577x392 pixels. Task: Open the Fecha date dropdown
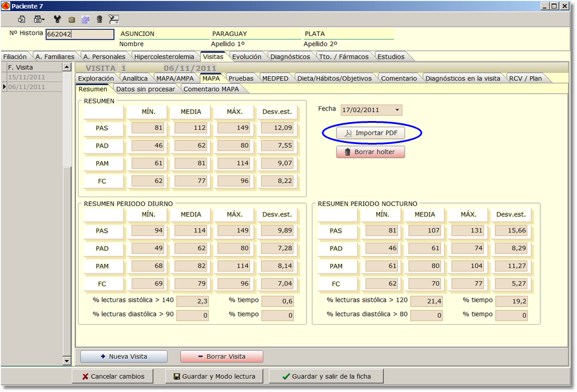tap(397, 110)
